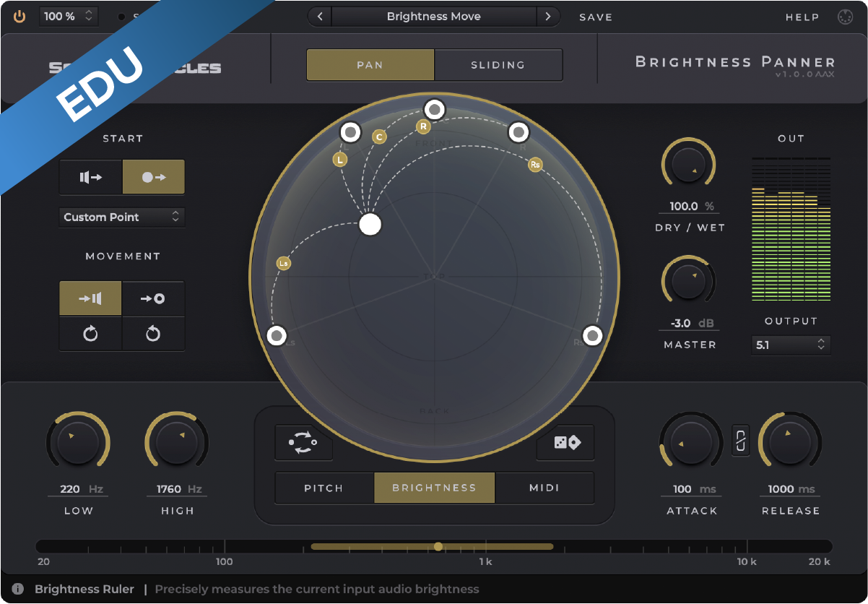
Task: Select the point-start icon under START
Action: [x=153, y=178]
